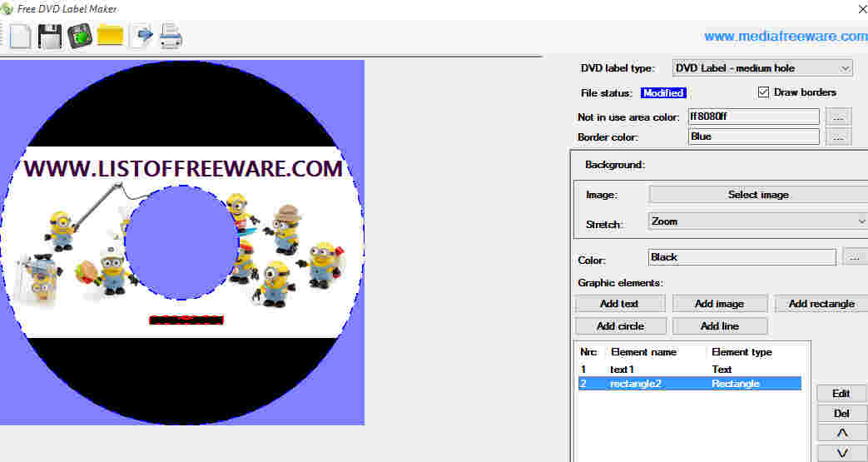868x462 pixels.
Task: Delete the selected element with Del
Action: tap(841, 413)
